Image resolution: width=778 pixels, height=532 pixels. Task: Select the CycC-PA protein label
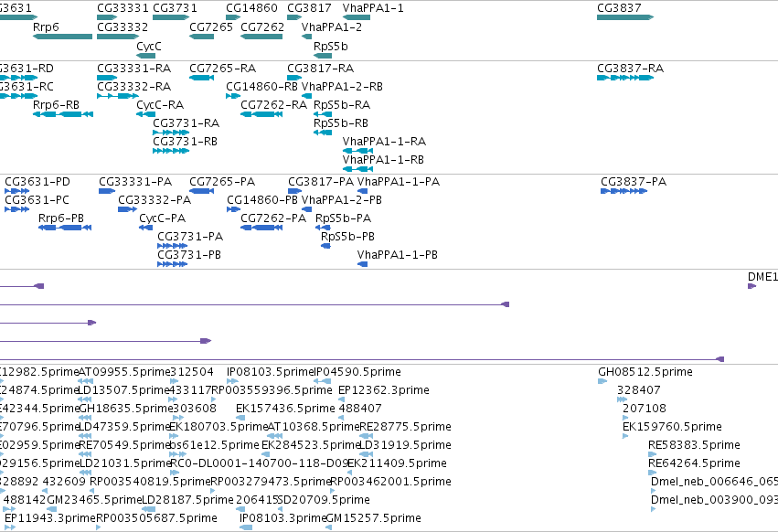(x=162, y=218)
